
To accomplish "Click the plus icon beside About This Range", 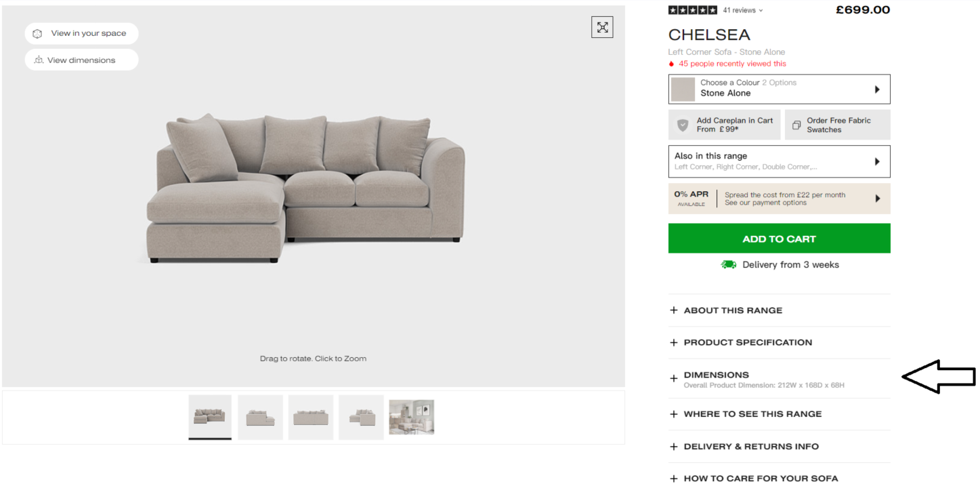I will click(673, 310).
